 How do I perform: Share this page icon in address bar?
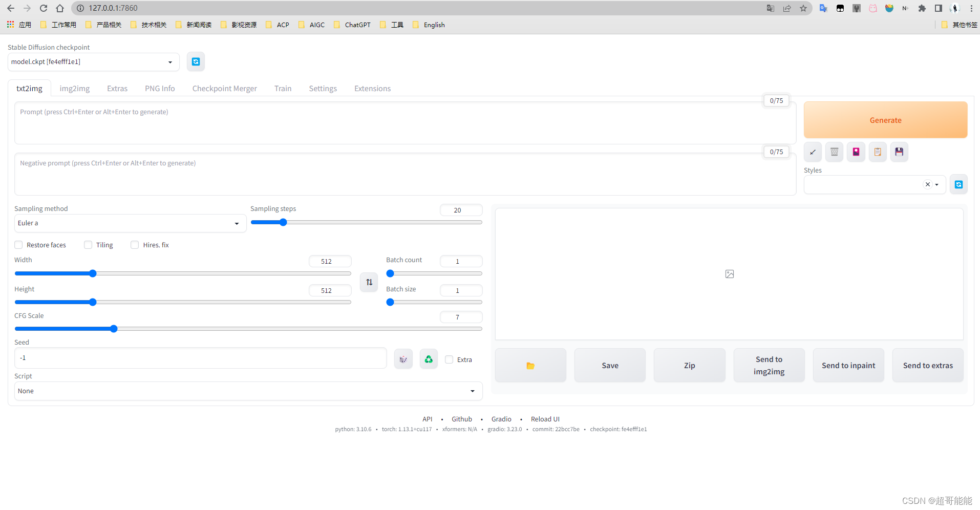787,8
